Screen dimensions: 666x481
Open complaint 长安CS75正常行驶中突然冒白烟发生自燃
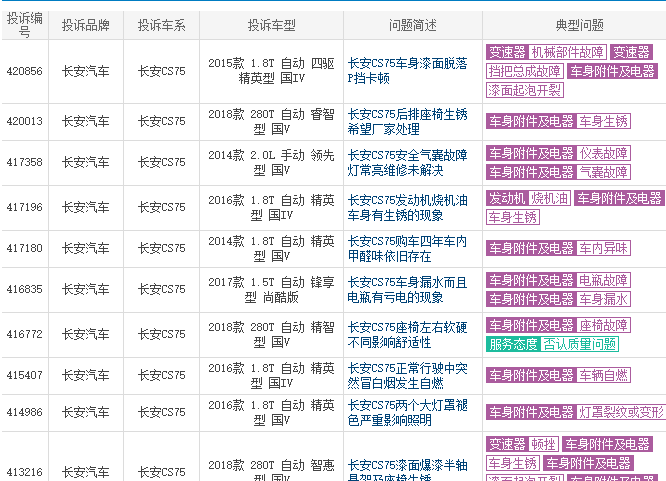[x=407, y=376]
